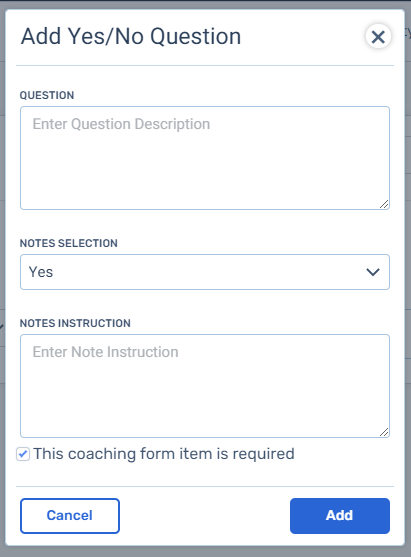Click the 'Enter Question Description' placeholder text
The image size is (411, 557).
pos(121,124)
